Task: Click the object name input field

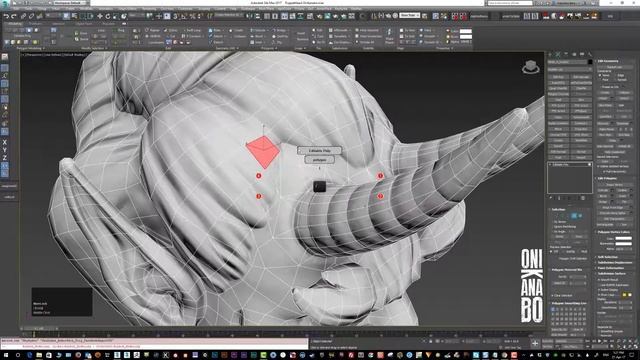Action: pos(567,62)
